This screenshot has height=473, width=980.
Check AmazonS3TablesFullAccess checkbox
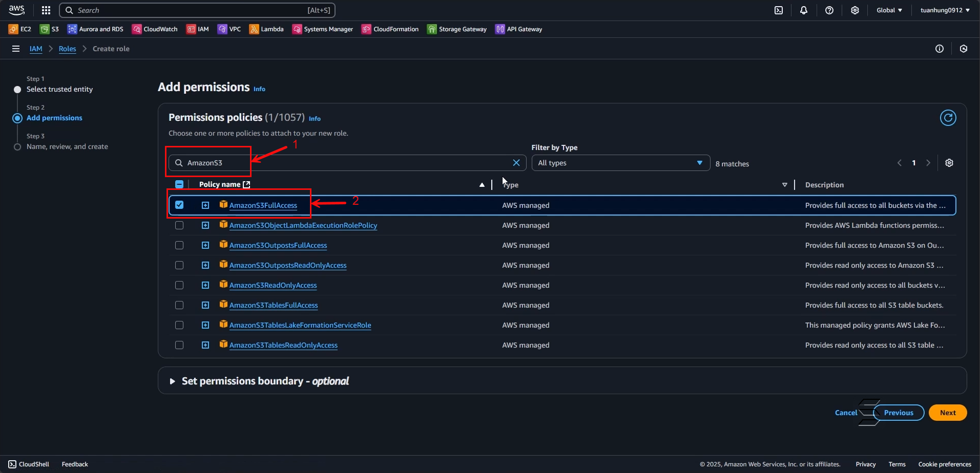(x=179, y=305)
